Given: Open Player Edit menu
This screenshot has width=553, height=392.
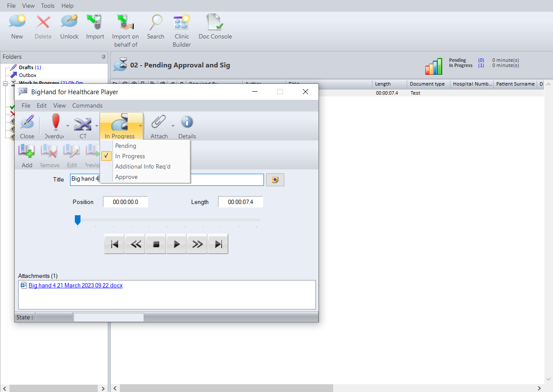Looking at the screenshot, I should pyautogui.click(x=42, y=105).
